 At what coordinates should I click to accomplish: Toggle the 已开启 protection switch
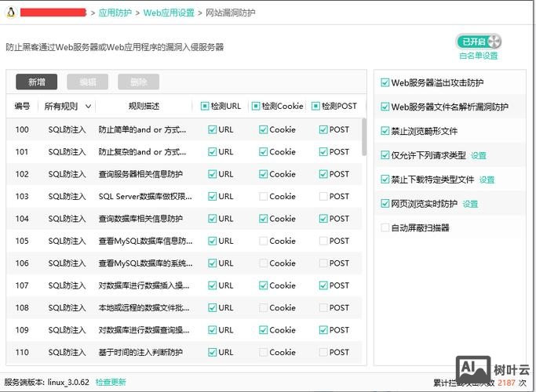tap(479, 42)
